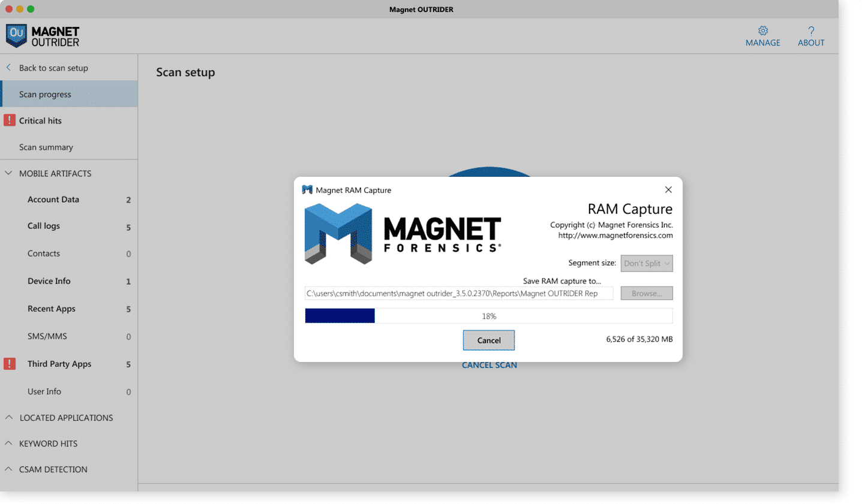This screenshot has height=504, width=862.
Task: Collapse the MOBILE ARTIFACTS section
Action: pyautogui.click(x=8, y=173)
